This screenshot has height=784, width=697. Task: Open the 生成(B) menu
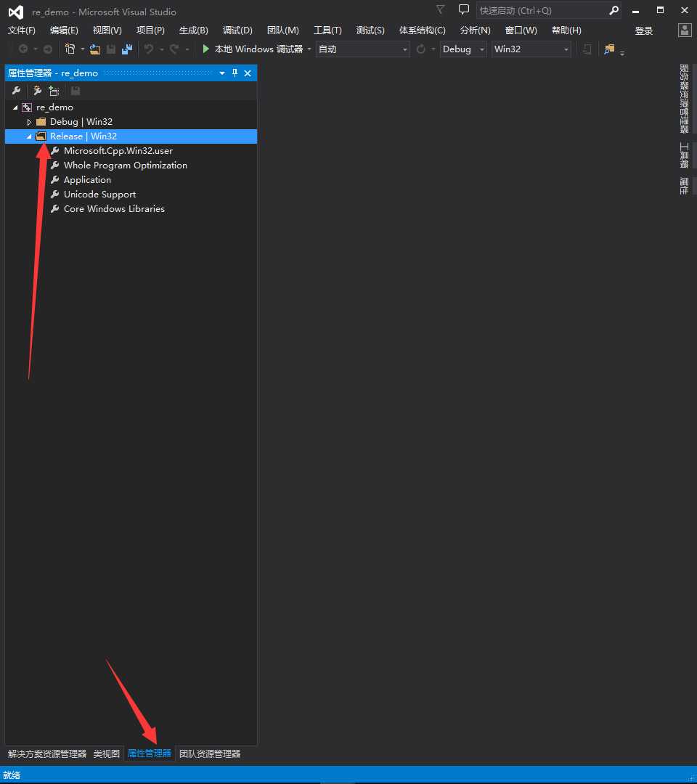194,30
